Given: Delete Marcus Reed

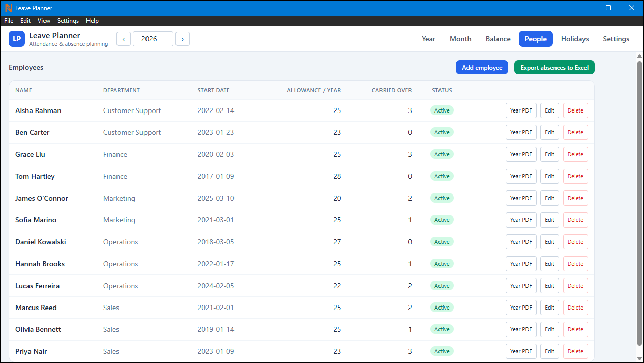Looking at the screenshot, I should click(x=575, y=308).
